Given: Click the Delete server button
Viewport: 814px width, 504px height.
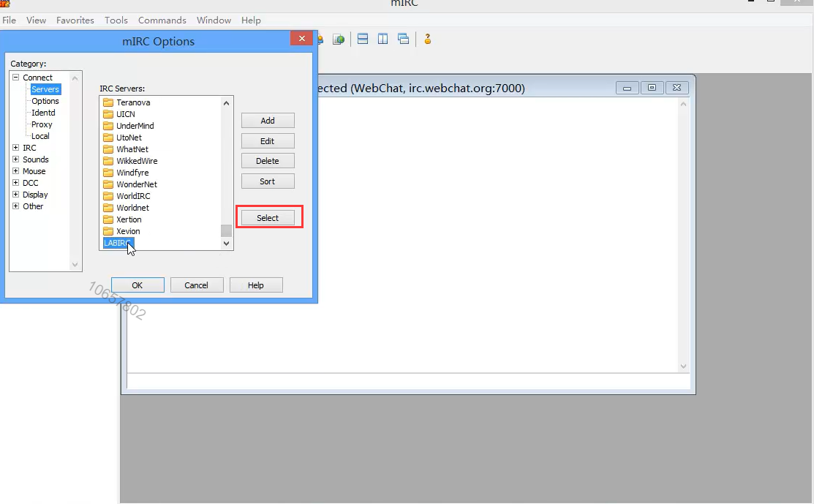Looking at the screenshot, I should tap(268, 161).
